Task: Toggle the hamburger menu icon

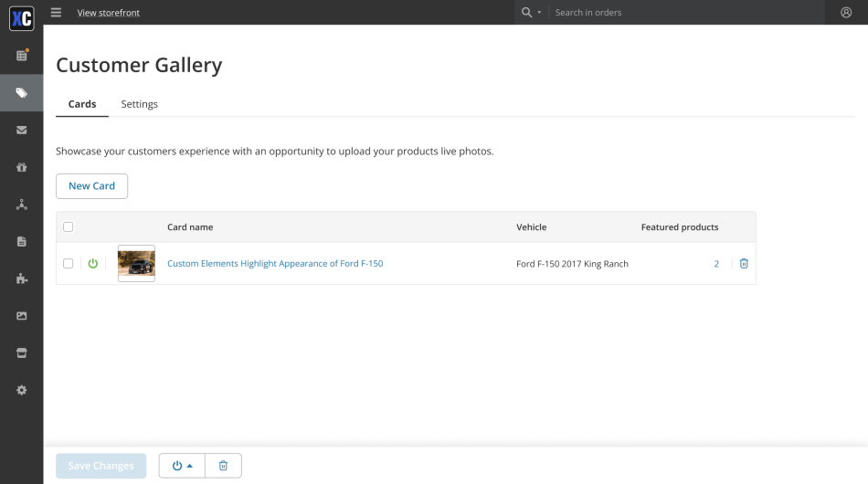Action: point(57,13)
